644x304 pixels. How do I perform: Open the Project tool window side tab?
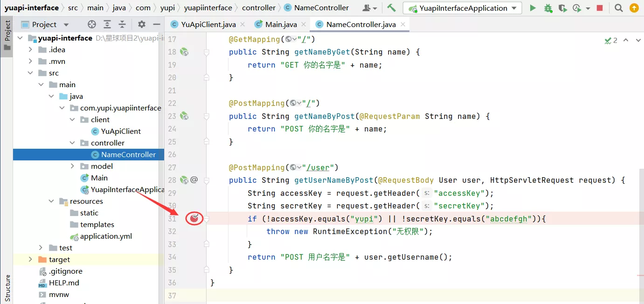point(7,36)
